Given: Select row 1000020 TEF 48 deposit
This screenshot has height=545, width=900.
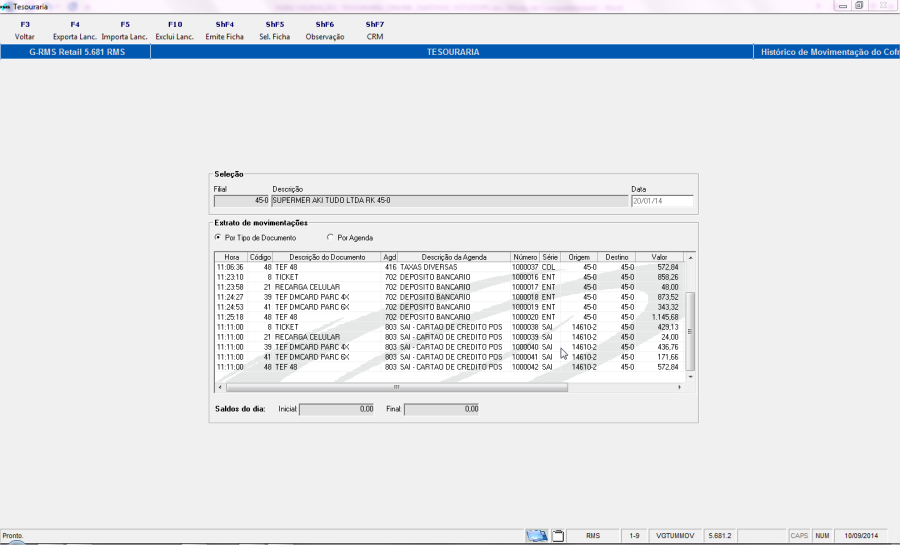Looking at the screenshot, I should coord(449,317).
